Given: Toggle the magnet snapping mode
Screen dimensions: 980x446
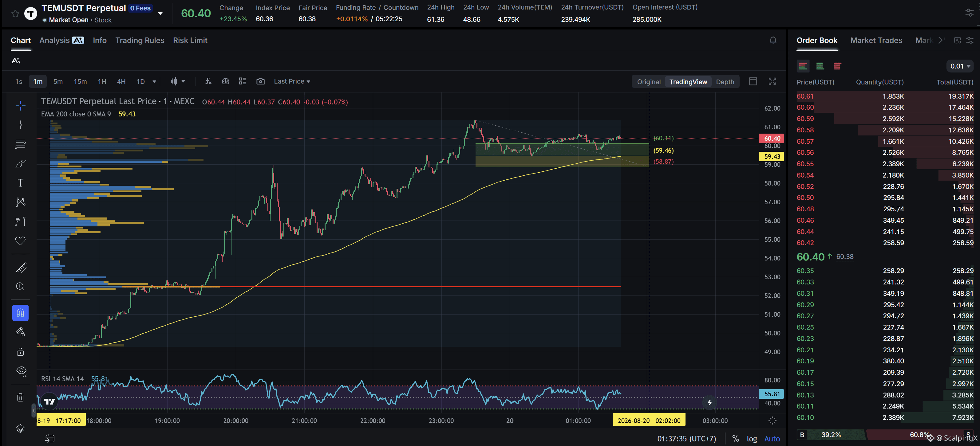Looking at the screenshot, I should tap(21, 313).
